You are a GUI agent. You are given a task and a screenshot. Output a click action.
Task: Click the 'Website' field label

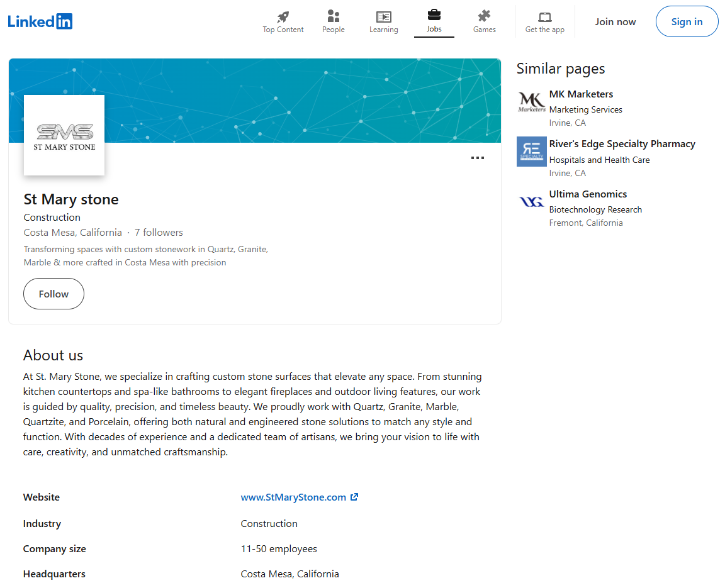[42, 497]
